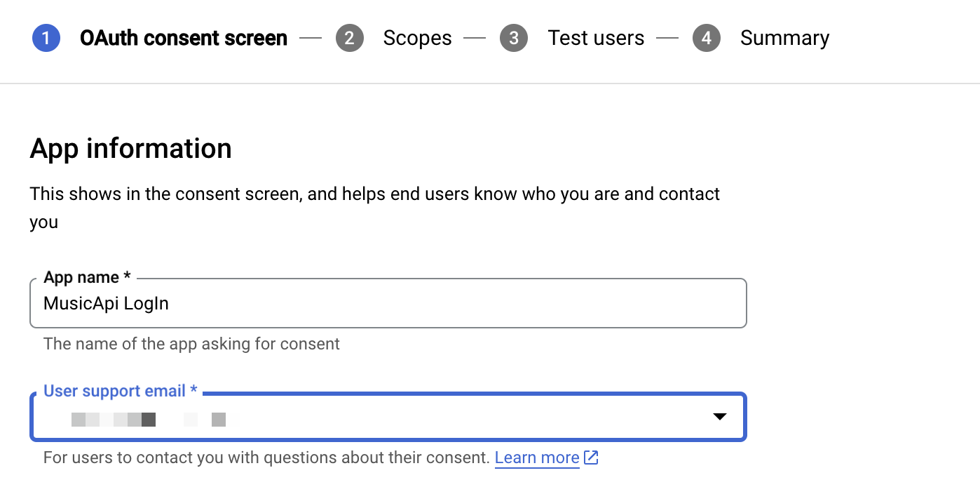The height and width of the screenshot is (494, 980).
Task: Click the grey step 3 circle before Test users
Action: tap(514, 38)
